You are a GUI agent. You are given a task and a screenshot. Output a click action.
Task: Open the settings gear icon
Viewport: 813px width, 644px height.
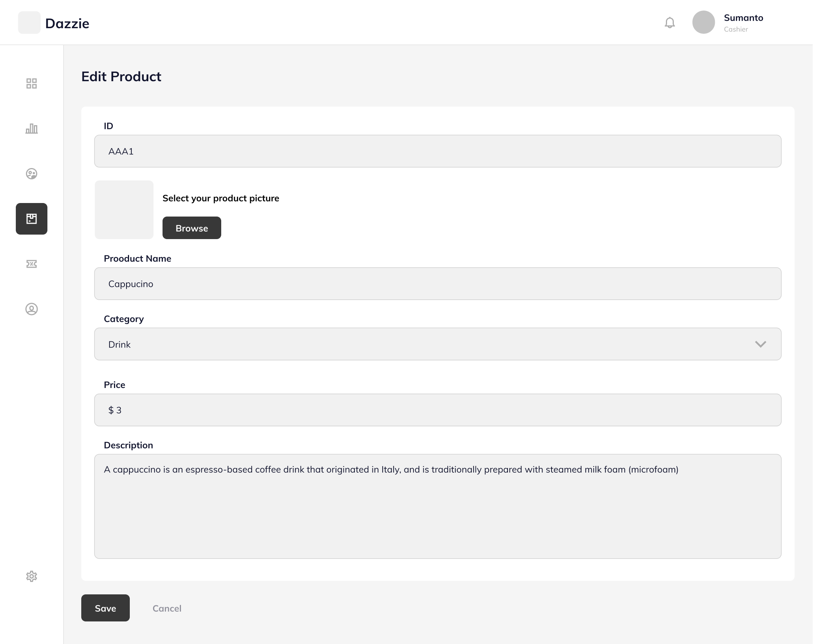coord(32,576)
